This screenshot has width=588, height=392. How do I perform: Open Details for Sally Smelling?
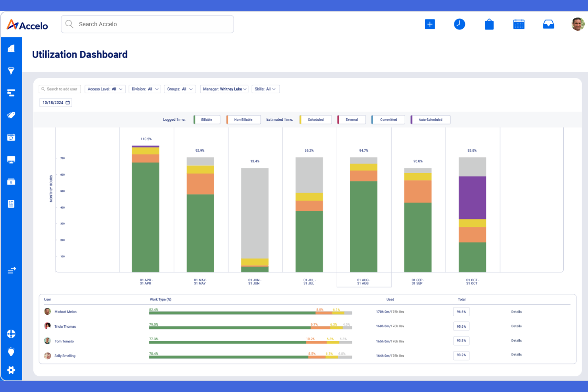[x=516, y=355]
